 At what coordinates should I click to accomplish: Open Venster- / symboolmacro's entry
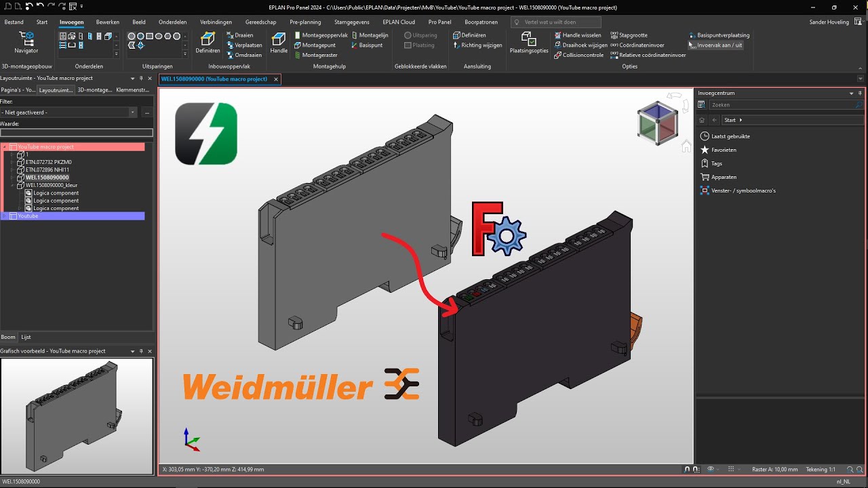pyautogui.click(x=738, y=190)
